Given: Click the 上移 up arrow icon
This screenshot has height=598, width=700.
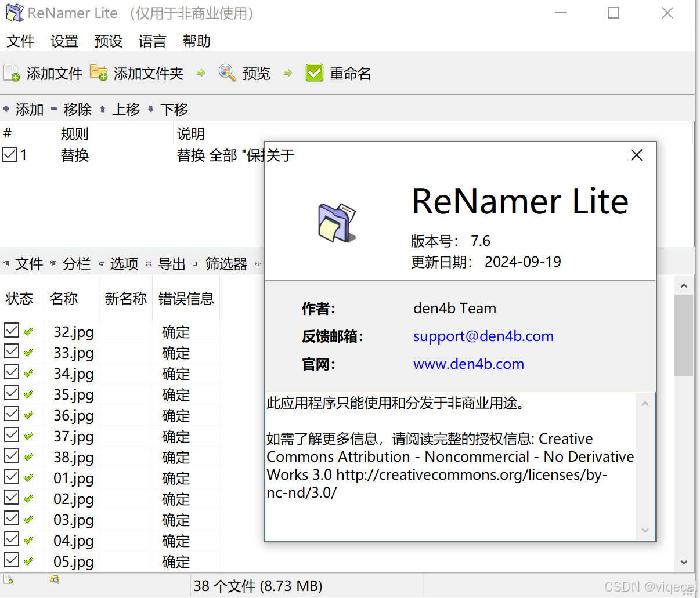Looking at the screenshot, I should 103,109.
